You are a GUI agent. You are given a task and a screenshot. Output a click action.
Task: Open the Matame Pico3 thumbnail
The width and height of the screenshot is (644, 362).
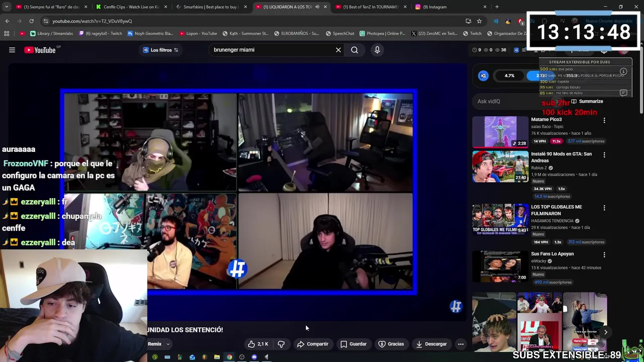[500, 132]
